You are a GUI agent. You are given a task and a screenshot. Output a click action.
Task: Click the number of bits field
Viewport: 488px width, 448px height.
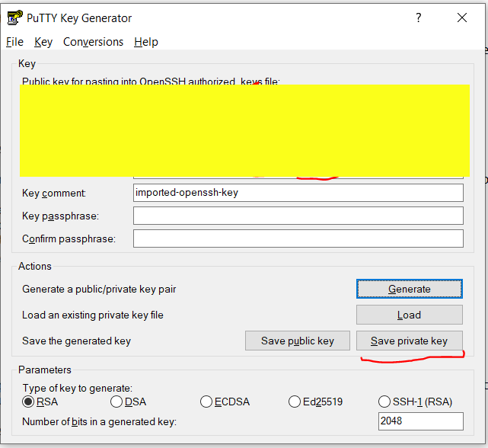click(x=420, y=421)
